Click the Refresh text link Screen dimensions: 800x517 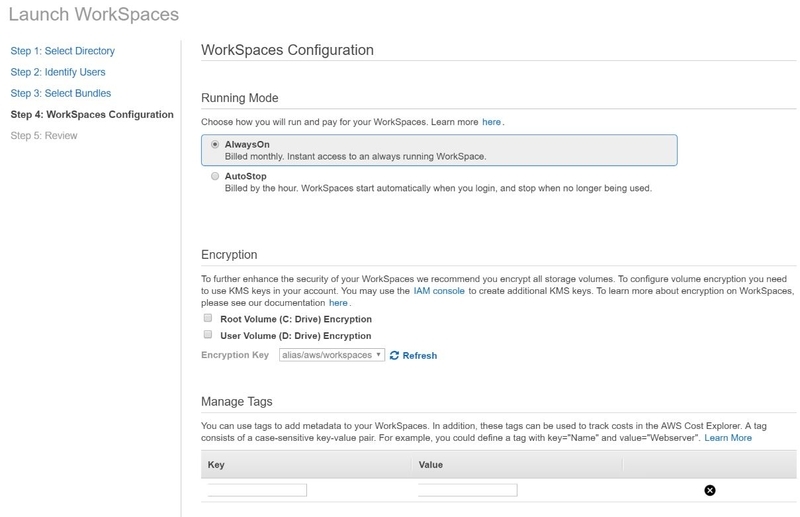420,356
